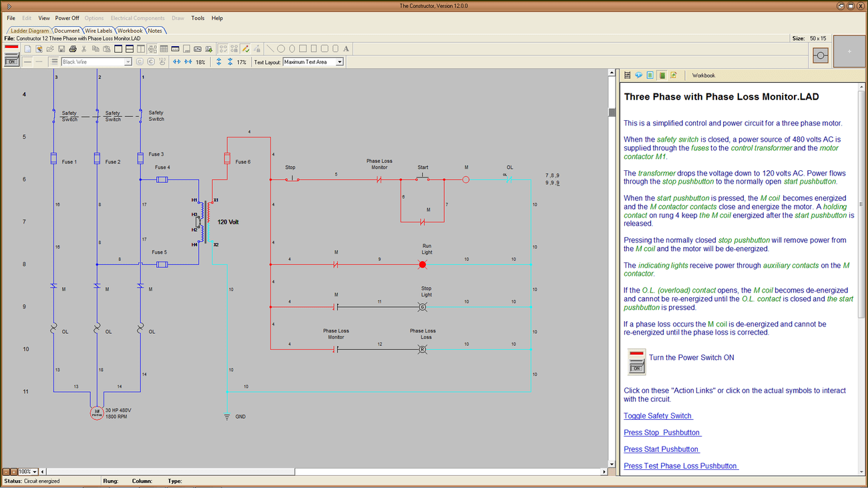This screenshot has height=488, width=868.
Task: Pick the Text tool marked with letter A
Action: pos(346,48)
